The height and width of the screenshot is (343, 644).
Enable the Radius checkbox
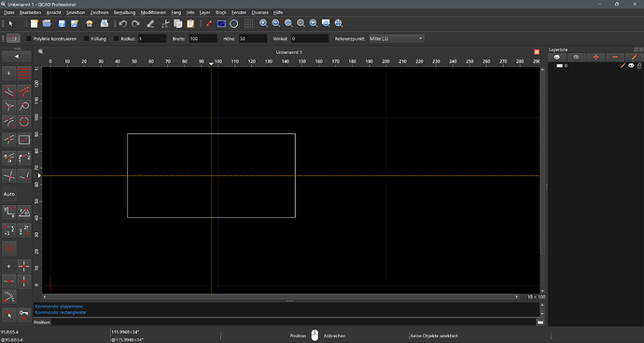(117, 38)
